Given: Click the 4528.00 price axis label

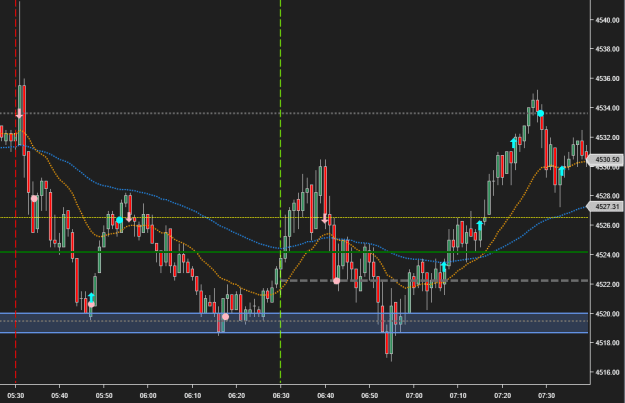Looking at the screenshot, I should pyautogui.click(x=607, y=196).
